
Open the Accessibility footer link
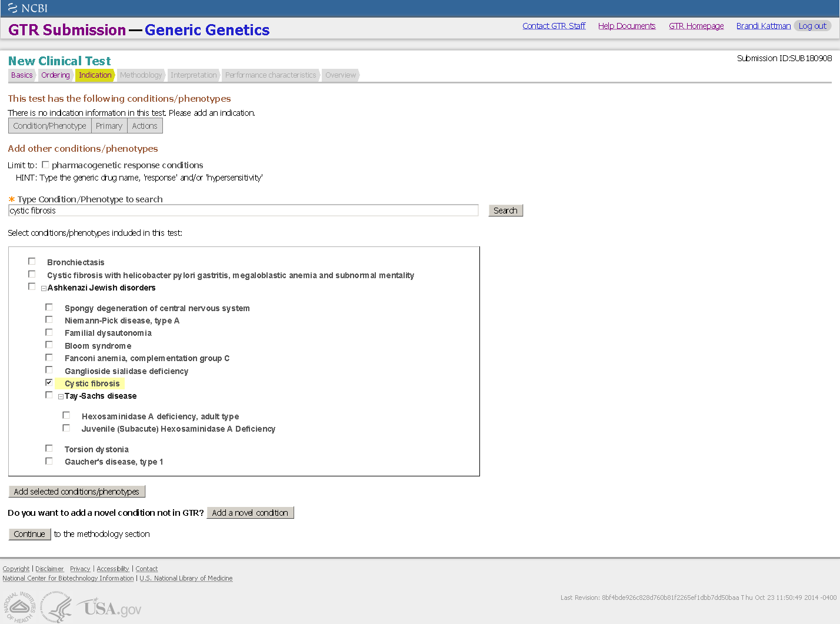click(113, 569)
